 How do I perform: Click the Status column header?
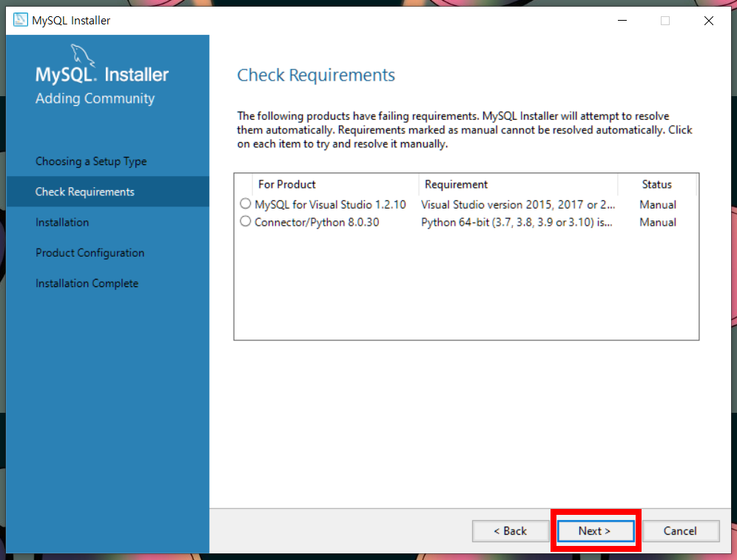pos(657,184)
